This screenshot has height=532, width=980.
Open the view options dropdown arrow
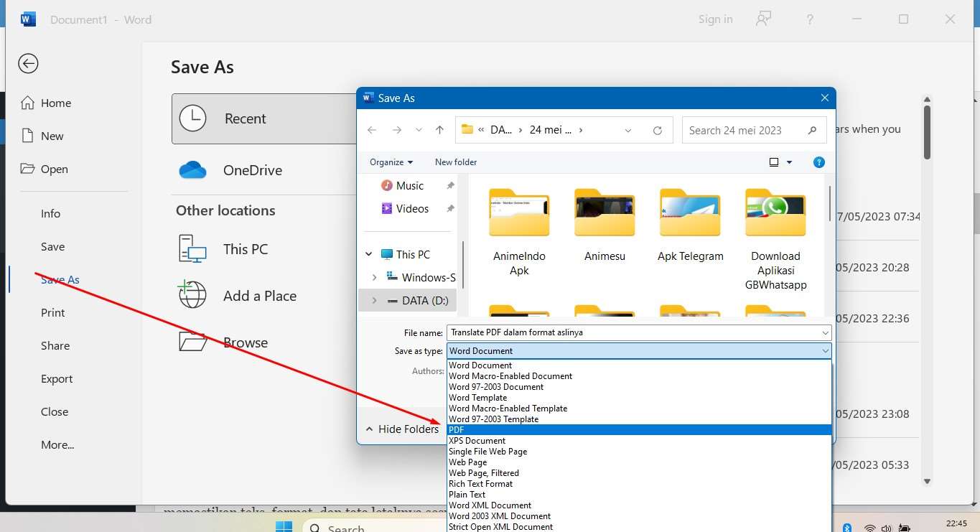790,162
